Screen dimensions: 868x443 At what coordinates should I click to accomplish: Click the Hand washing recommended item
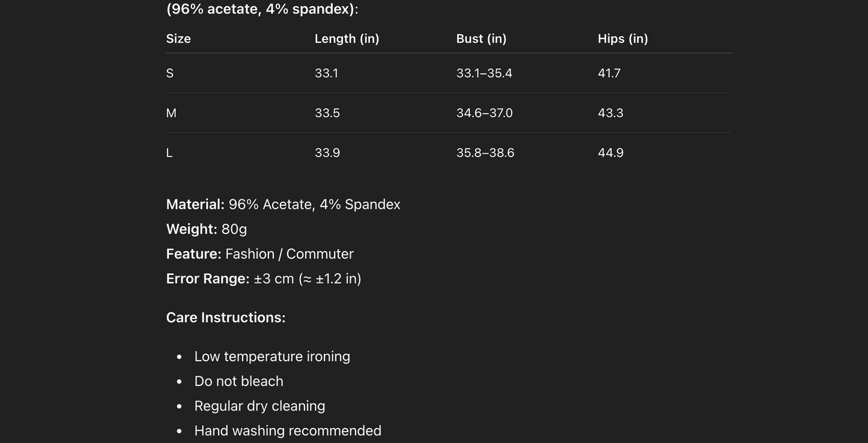coord(288,431)
